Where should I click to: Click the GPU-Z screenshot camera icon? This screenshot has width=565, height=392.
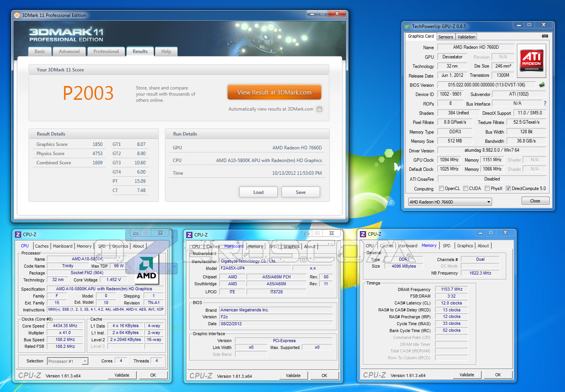[545, 36]
